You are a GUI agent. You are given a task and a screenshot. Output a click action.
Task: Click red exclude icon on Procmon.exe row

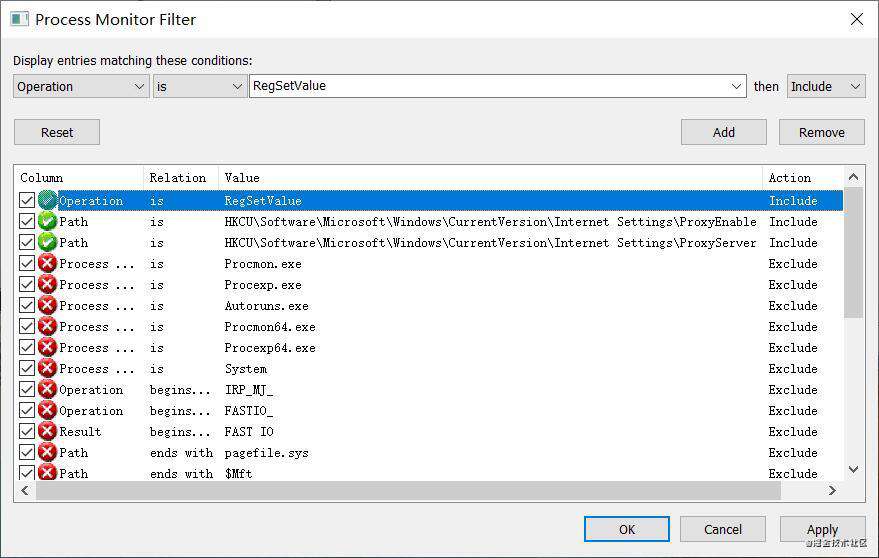(48, 264)
